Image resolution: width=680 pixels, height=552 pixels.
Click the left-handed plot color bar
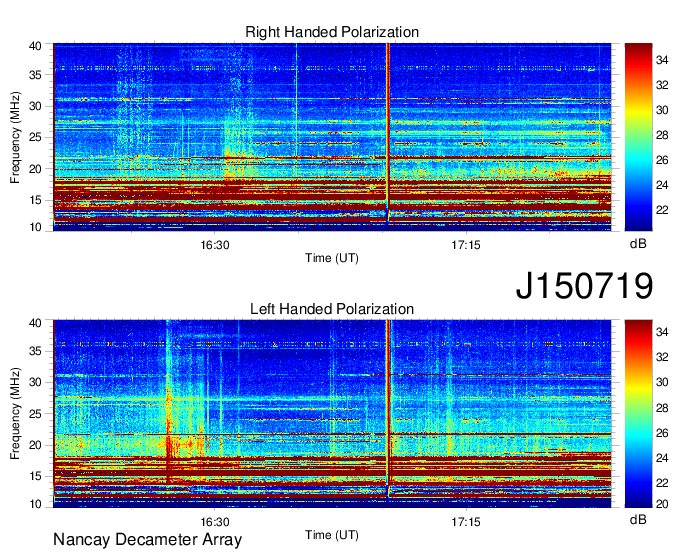(x=638, y=414)
